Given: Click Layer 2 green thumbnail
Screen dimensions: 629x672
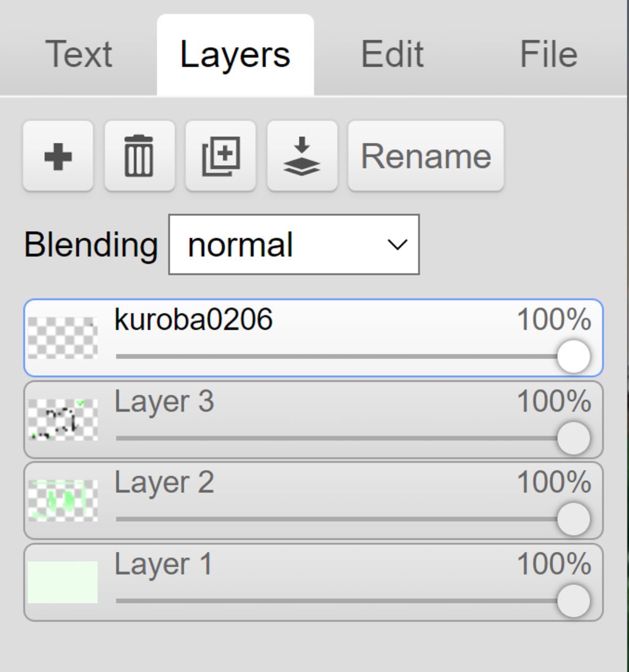Looking at the screenshot, I should pos(63,501).
